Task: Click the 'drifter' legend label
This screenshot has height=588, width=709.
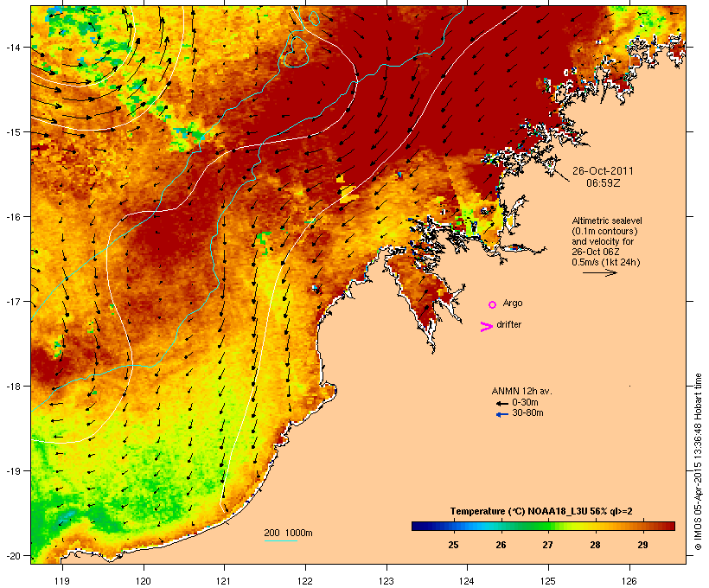Action: 508,325
